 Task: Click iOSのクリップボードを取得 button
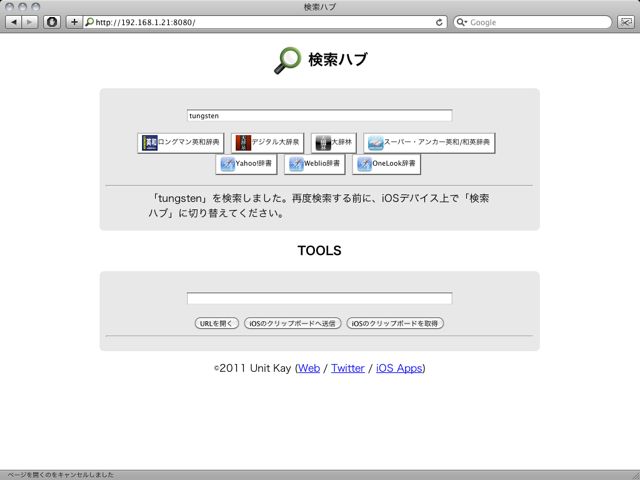tap(395, 323)
